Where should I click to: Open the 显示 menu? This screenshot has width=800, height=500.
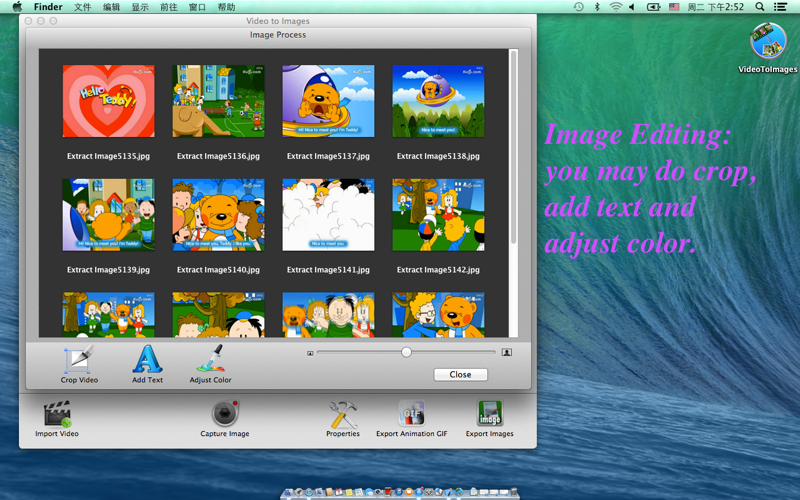pos(140,7)
